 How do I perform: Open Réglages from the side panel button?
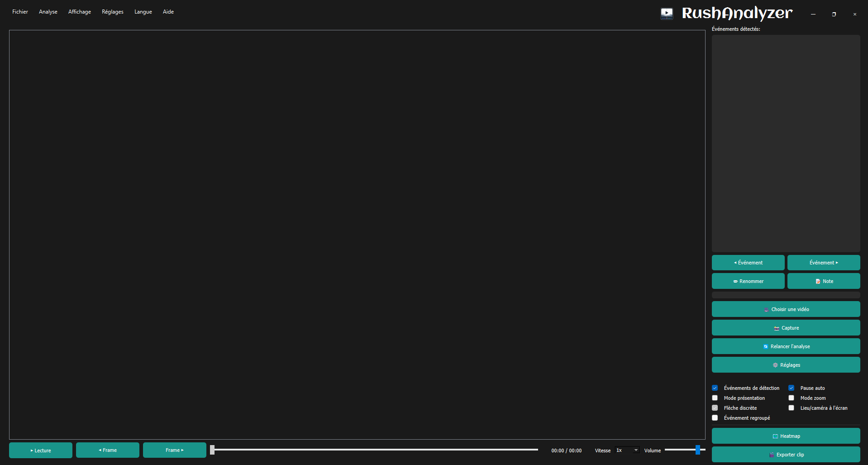pos(786,365)
